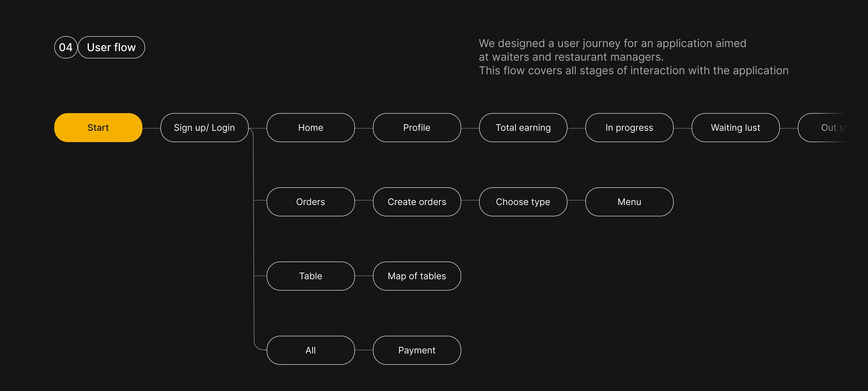
Task: Select the Payment node
Action: pyautogui.click(x=417, y=350)
